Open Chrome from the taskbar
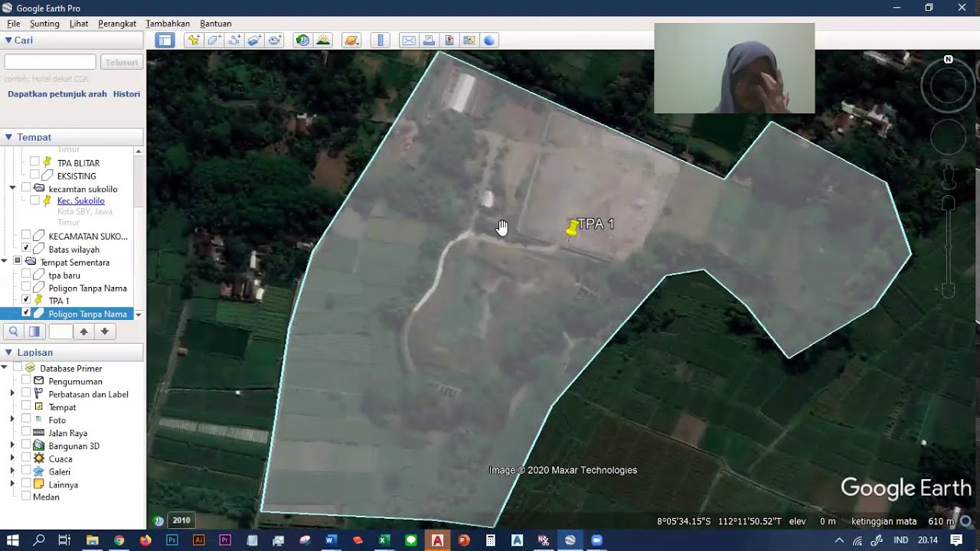The image size is (980, 551). [119, 540]
